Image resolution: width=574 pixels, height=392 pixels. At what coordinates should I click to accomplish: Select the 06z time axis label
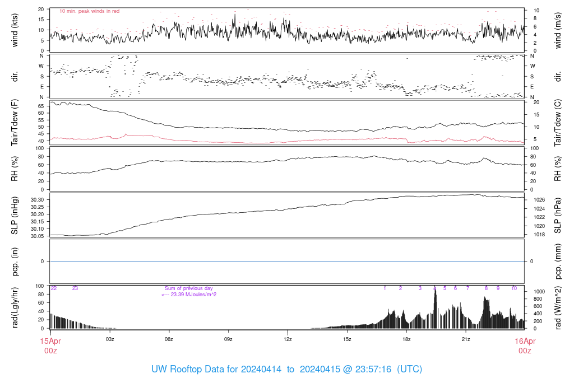pyautogui.click(x=169, y=339)
